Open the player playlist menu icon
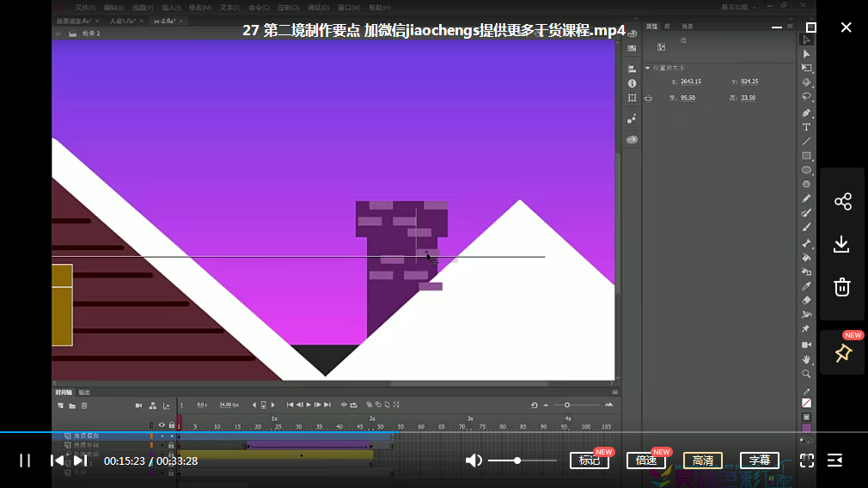This screenshot has width=868, height=488. tap(834, 461)
